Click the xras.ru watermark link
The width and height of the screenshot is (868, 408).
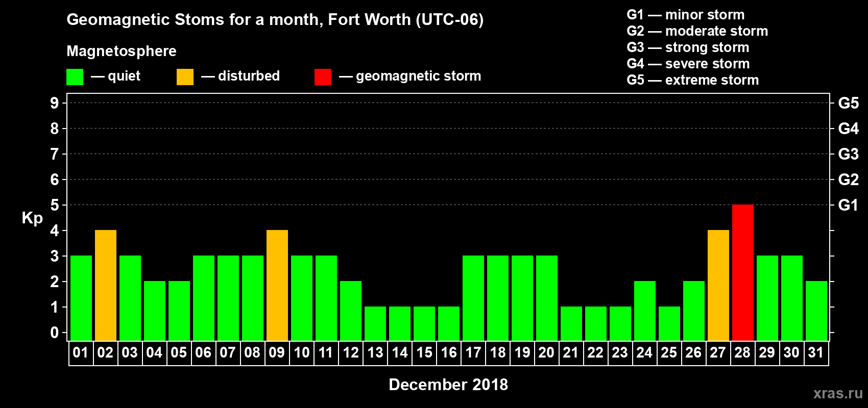(838, 393)
